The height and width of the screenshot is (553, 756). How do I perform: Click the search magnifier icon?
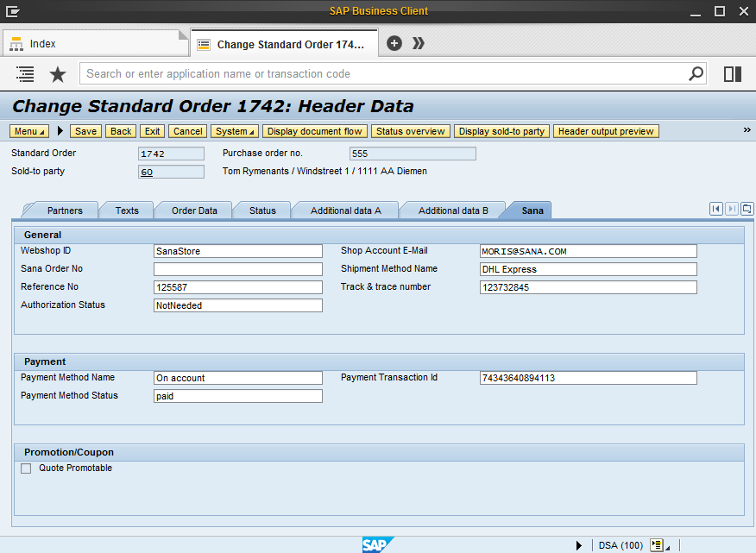point(696,74)
